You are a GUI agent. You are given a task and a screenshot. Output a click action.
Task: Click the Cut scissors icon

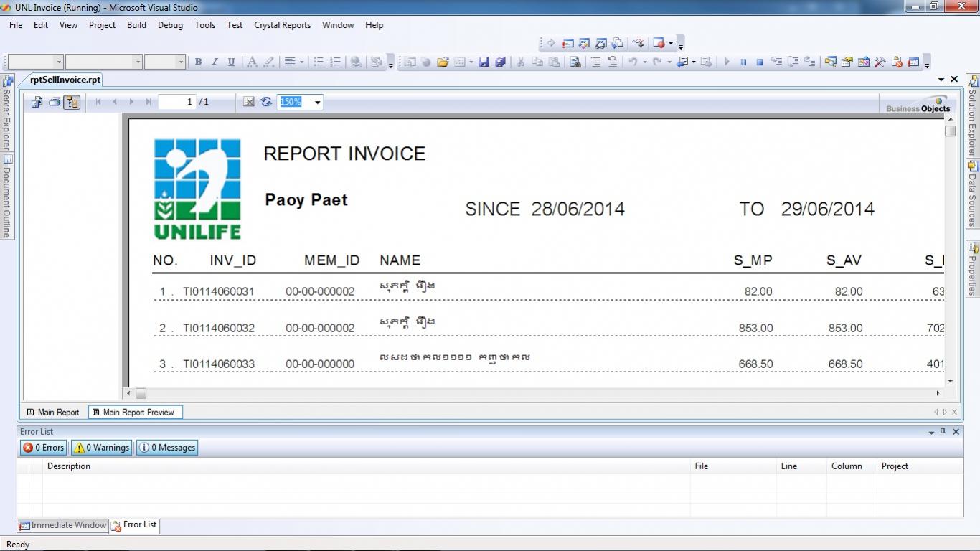pos(521,62)
